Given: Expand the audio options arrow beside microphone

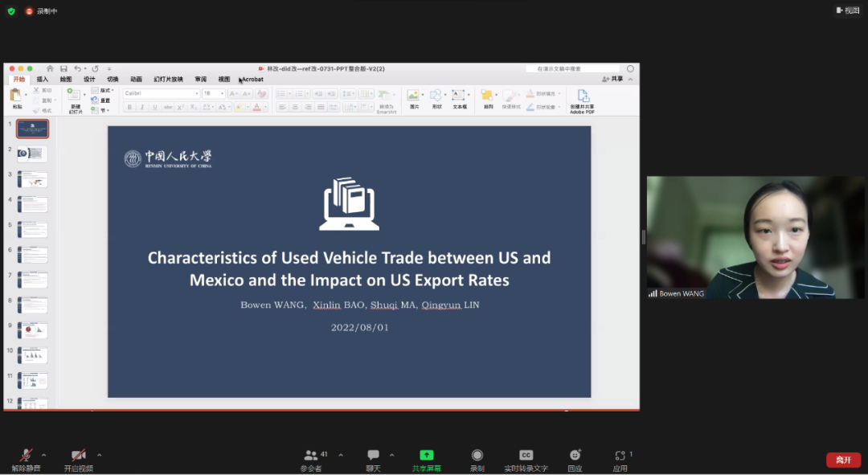Looking at the screenshot, I should [43, 454].
